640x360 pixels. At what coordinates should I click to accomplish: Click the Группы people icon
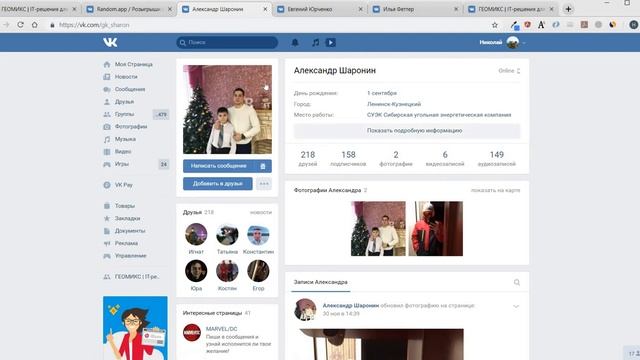click(107, 114)
